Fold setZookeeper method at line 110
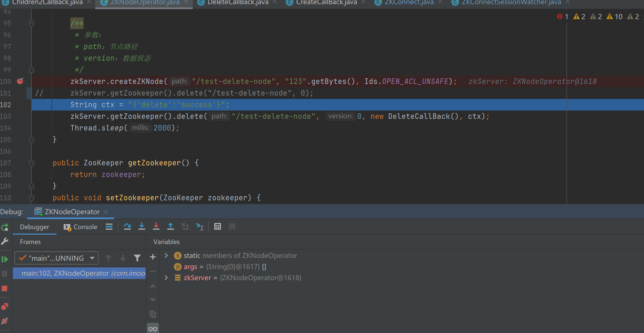 [x=32, y=198]
